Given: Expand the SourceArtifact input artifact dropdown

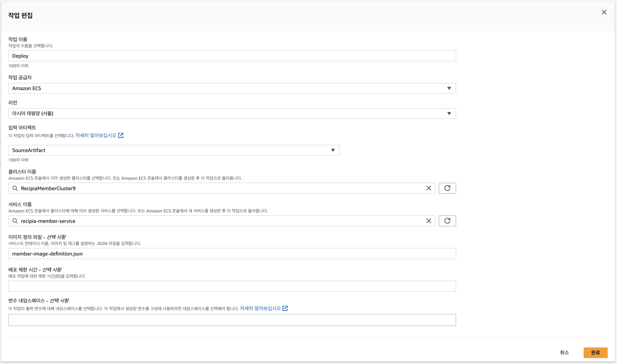Looking at the screenshot, I should click(333, 150).
